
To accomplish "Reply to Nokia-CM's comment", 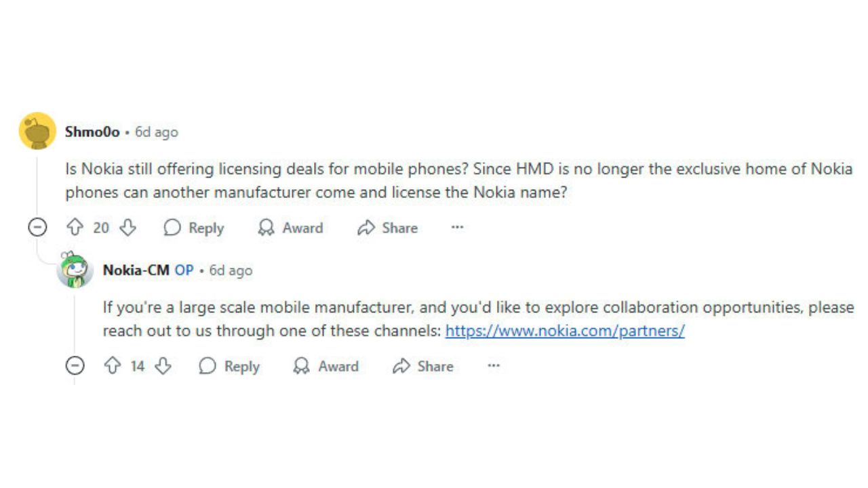I will 229,366.
